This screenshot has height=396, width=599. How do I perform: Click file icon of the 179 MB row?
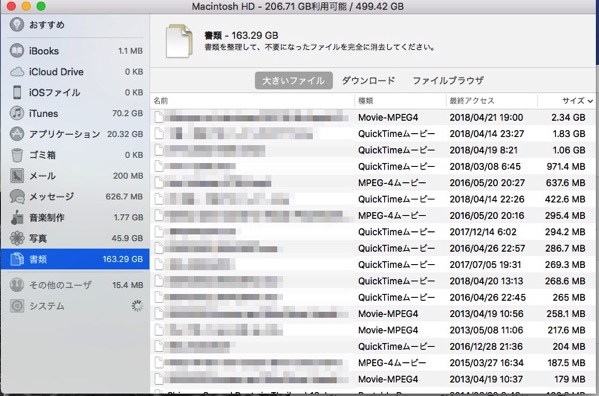(x=159, y=379)
